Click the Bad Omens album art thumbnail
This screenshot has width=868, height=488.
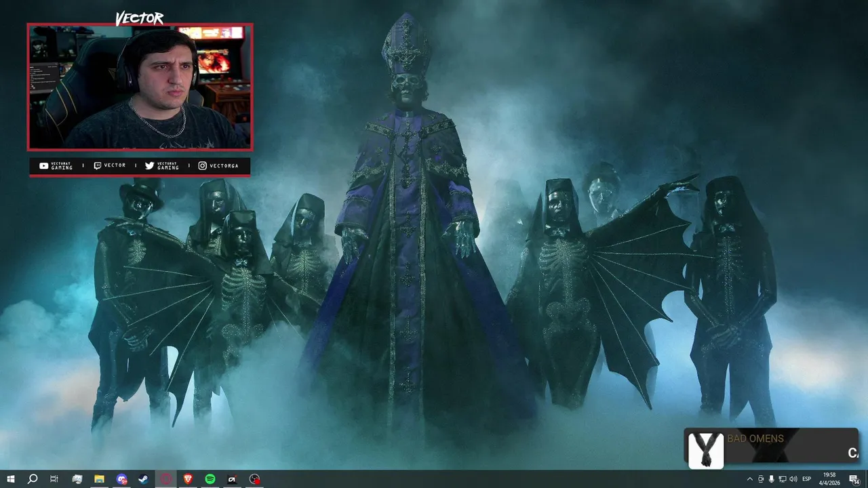705,449
